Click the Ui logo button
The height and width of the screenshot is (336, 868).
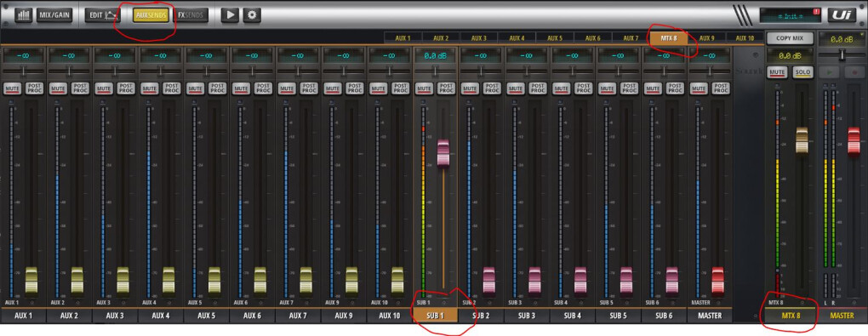click(842, 15)
